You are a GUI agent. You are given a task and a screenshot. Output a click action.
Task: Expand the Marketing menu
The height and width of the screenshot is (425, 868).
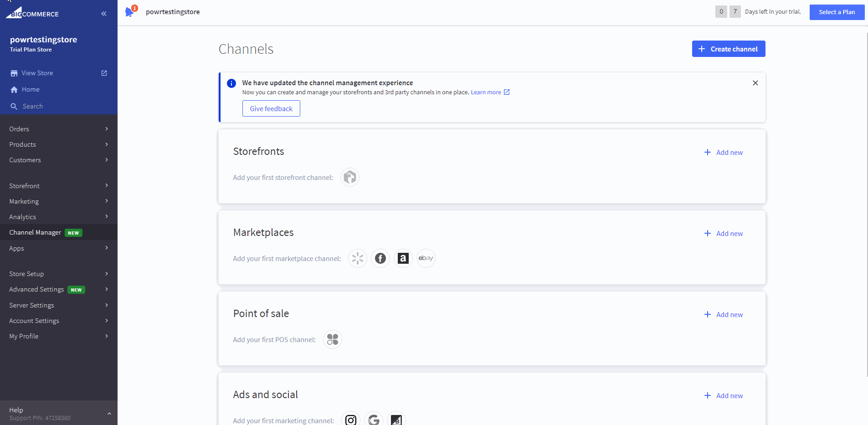(x=59, y=201)
